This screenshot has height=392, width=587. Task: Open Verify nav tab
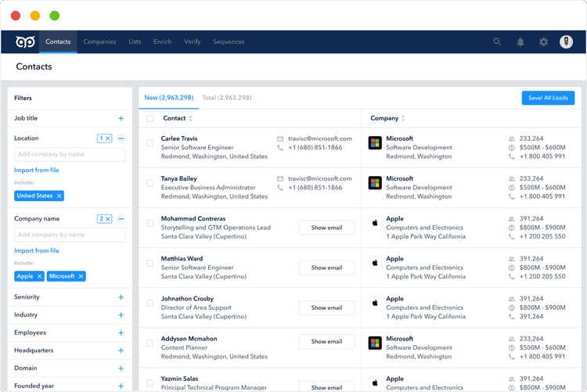tap(193, 41)
